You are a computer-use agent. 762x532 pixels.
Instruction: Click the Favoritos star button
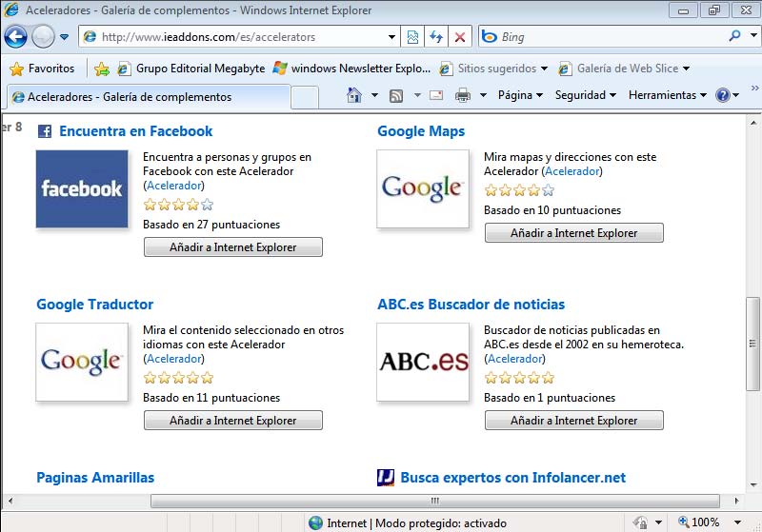pyautogui.click(x=42, y=69)
